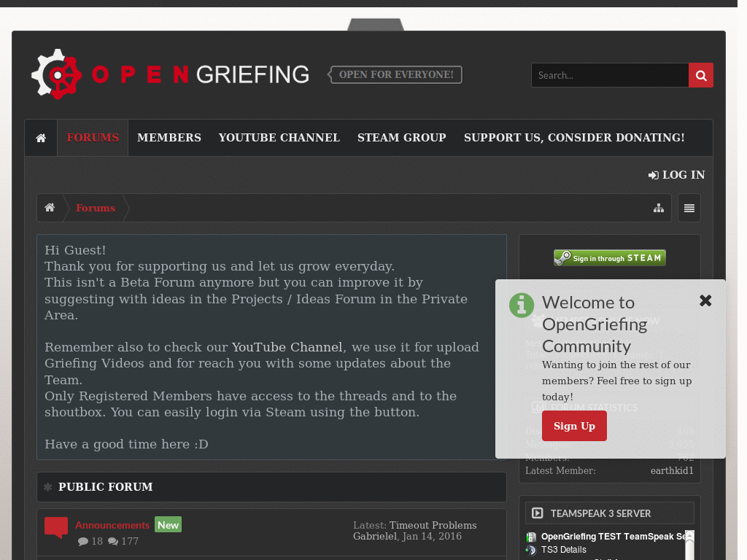Screen dimensions: 747x560
Task: Click the PUBLIC FORUM category header
Action: point(271,486)
